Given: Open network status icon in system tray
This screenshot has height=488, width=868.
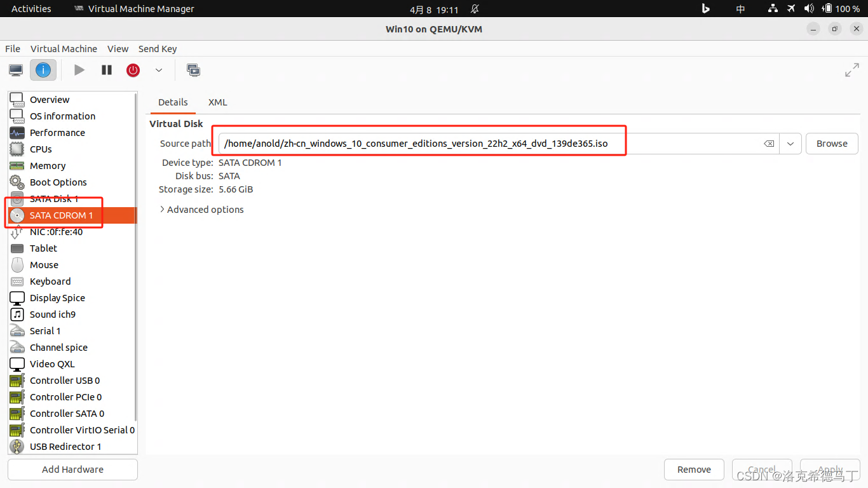Looking at the screenshot, I should [773, 9].
